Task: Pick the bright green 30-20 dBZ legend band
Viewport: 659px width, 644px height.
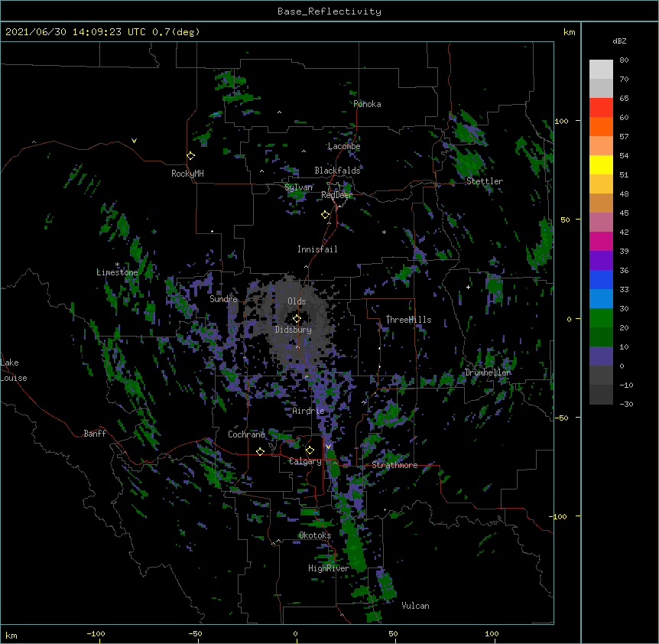Action: click(601, 318)
